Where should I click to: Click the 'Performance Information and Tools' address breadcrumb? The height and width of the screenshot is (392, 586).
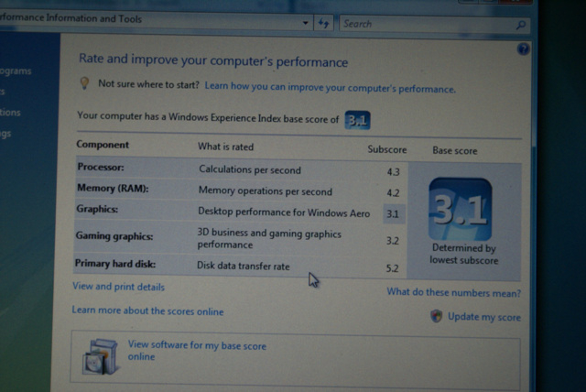point(71,18)
